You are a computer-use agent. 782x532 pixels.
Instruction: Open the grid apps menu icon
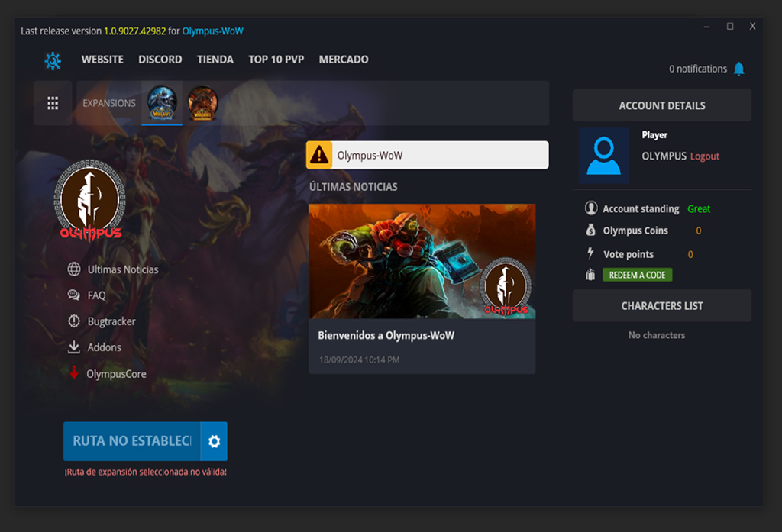click(x=53, y=103)
